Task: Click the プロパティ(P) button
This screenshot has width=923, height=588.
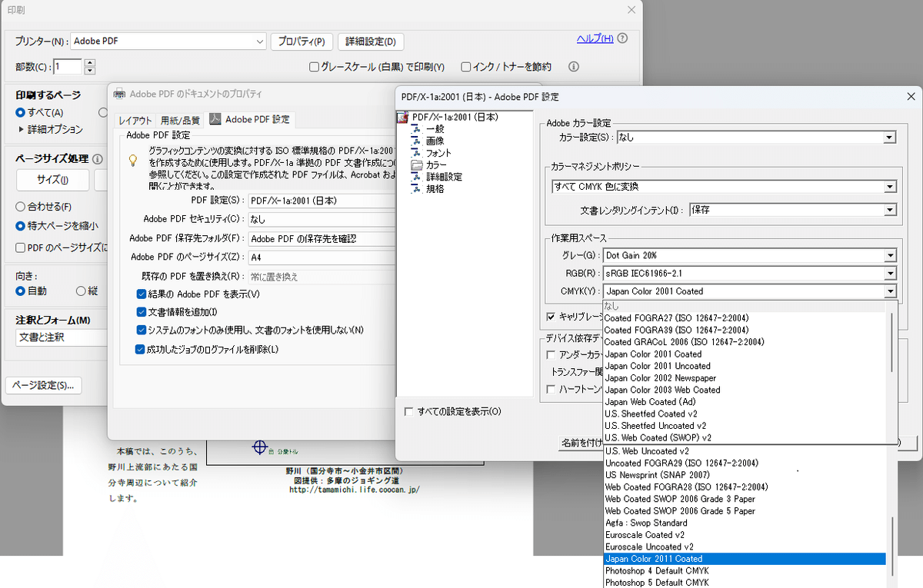Action: coord(302,42)
